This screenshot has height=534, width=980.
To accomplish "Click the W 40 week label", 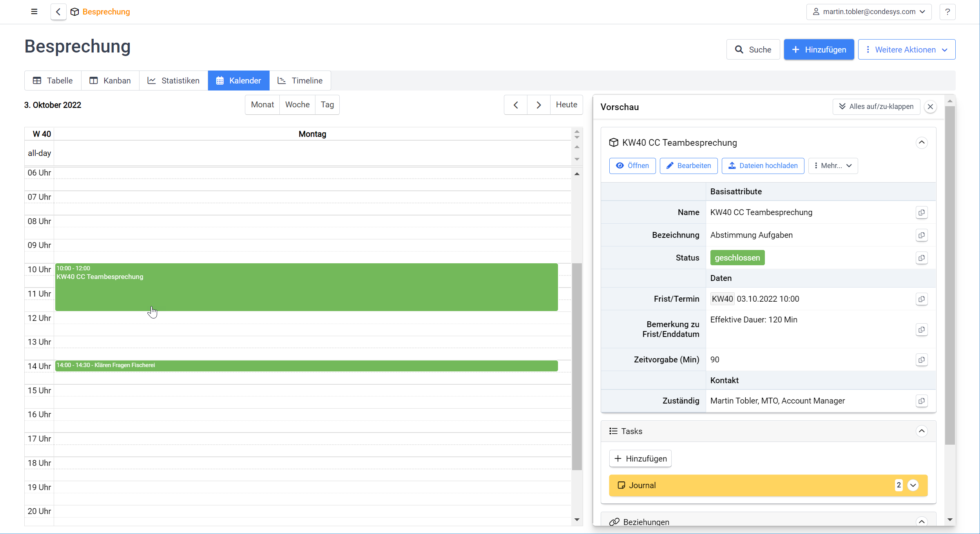I will (x=42, y=134).
